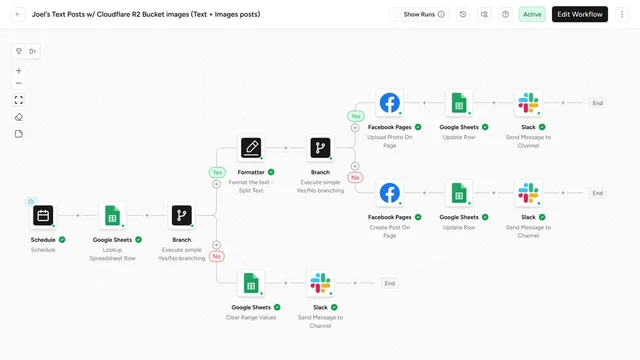Image resolution: width=640 pixels, height=360 pixels.
Task: Click the End marker of the middle row
Action: (598, 193)
